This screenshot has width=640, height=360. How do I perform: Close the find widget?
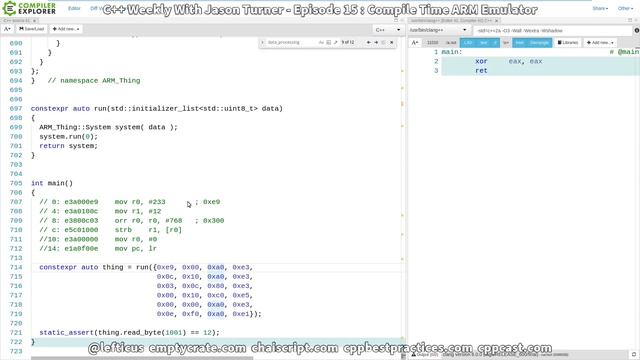click(x=391, y=42)
